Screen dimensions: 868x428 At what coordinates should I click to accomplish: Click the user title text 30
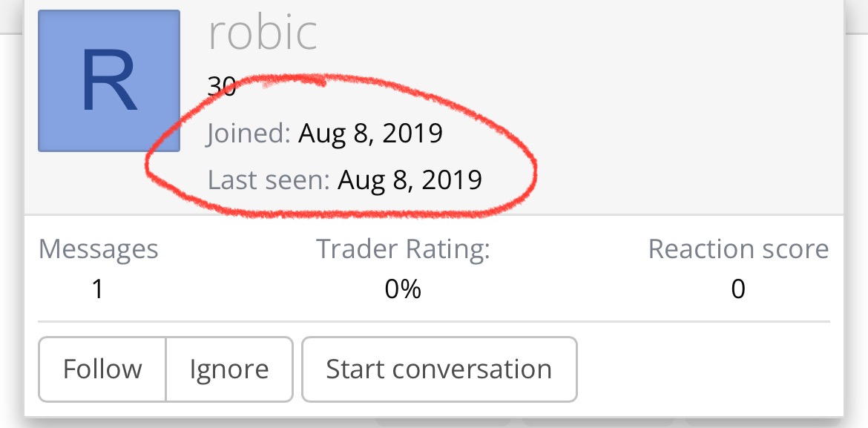click(x=221, y=87)
